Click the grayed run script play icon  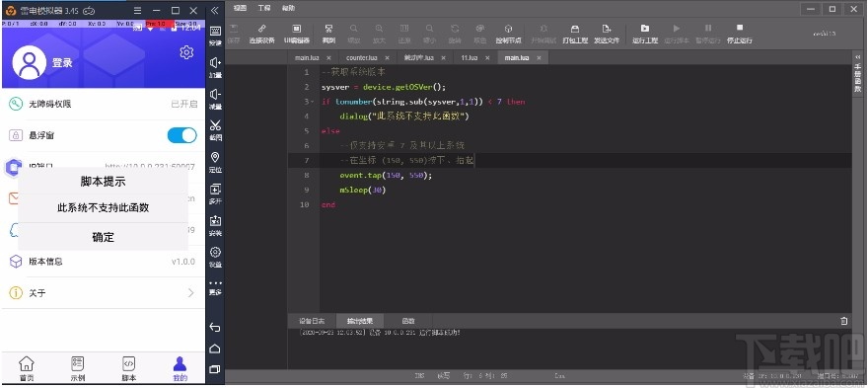[x=677, y=29]
